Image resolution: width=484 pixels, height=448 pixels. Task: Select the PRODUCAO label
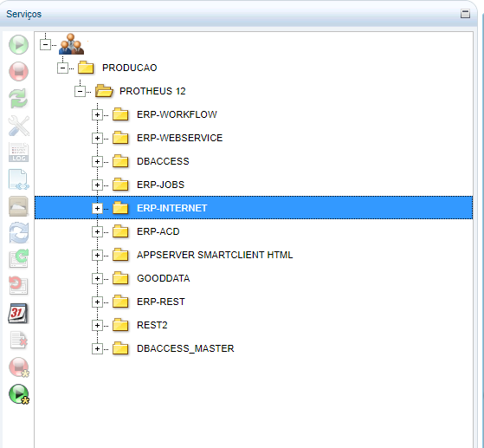pyautogui.click(x=130, y=68)
